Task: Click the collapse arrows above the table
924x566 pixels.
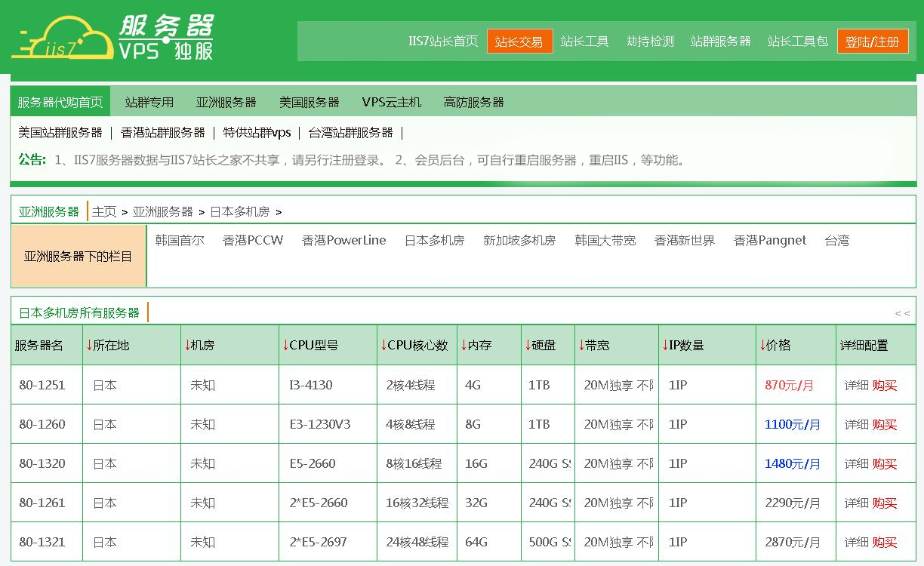Action: tap(902, 313)
